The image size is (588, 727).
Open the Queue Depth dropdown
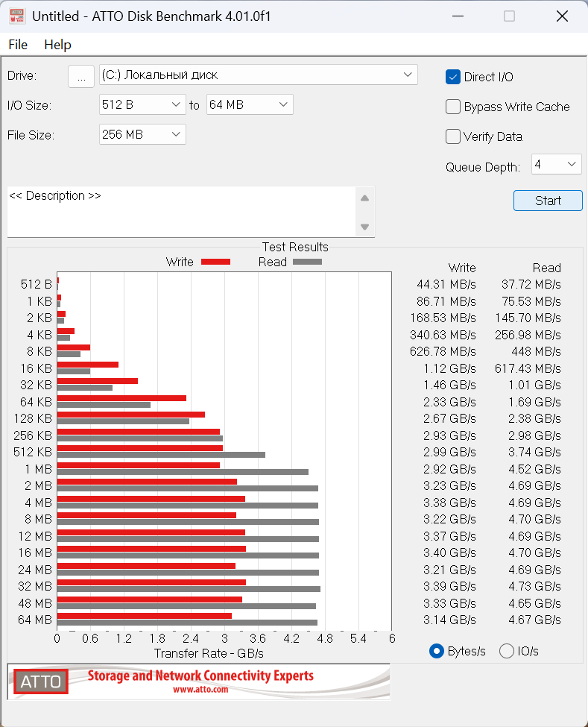(556, 164)
